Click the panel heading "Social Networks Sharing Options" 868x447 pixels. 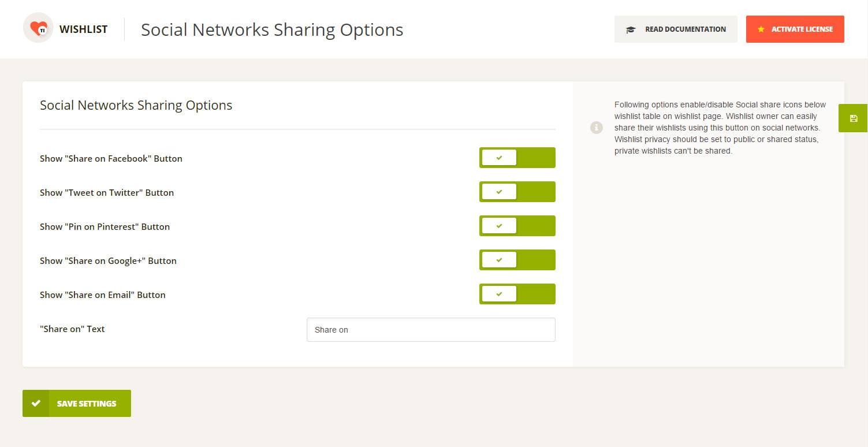136,105
